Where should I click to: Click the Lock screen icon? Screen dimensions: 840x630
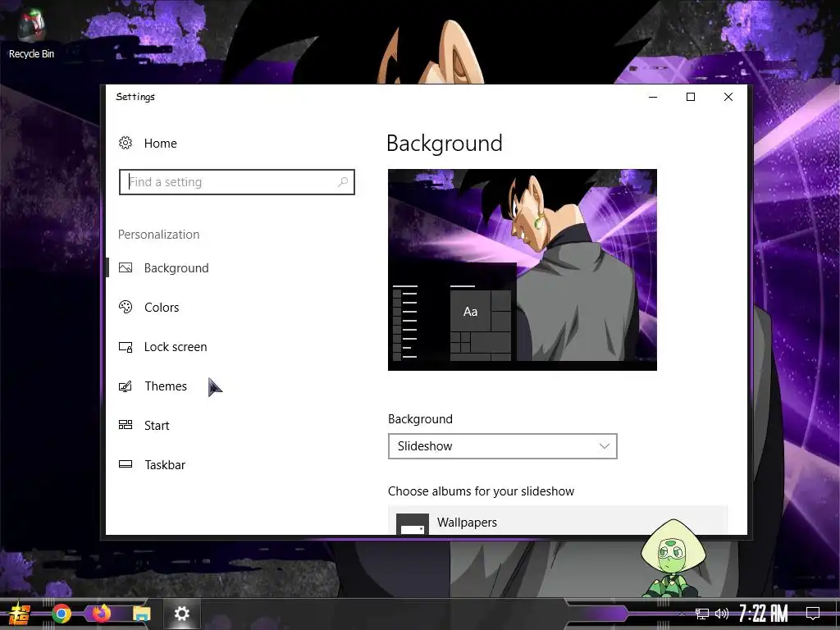(x=126, y=347)
